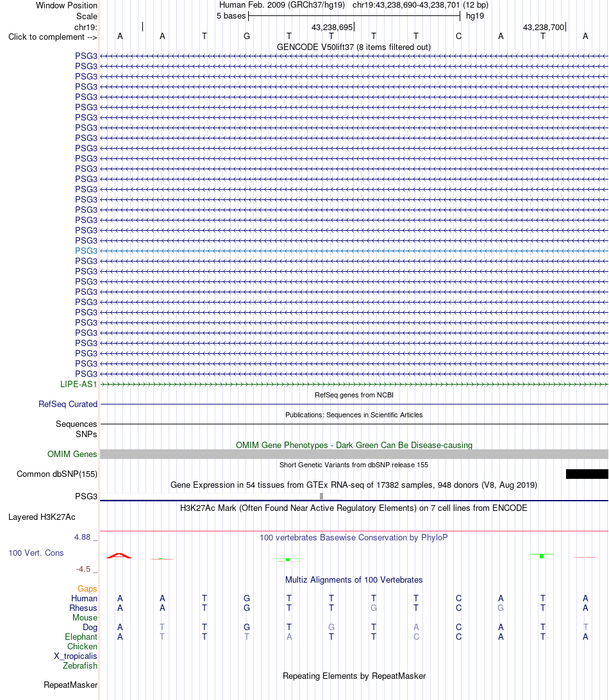Viewport: 609px width, 700px height.
Task: Click the chr19: ruler label
Action: click(85, 27)
